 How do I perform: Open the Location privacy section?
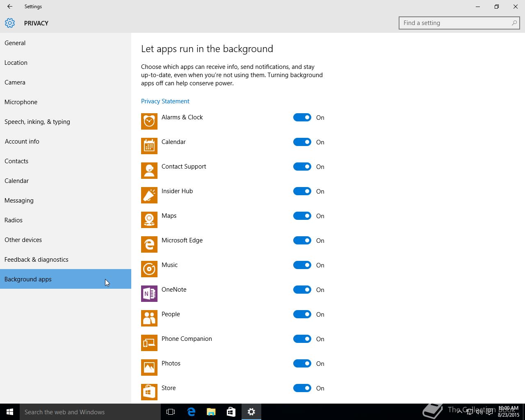(x=66, y=62)
